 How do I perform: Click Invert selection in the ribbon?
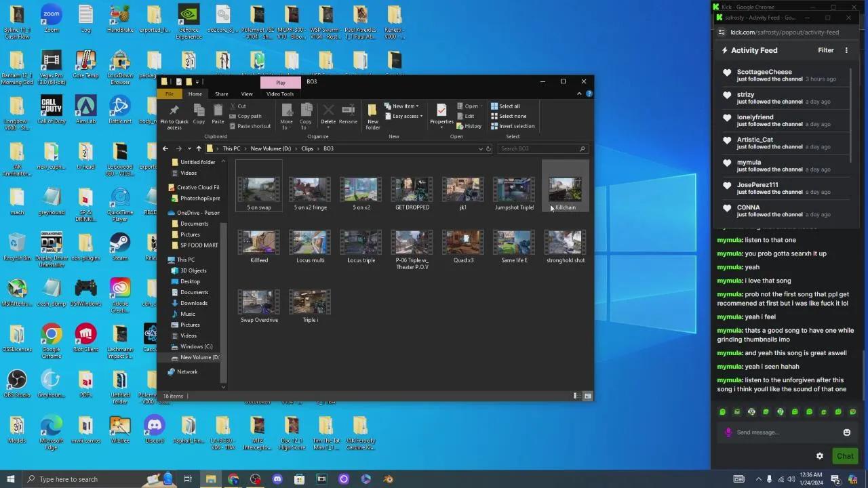tap(513, 126)
